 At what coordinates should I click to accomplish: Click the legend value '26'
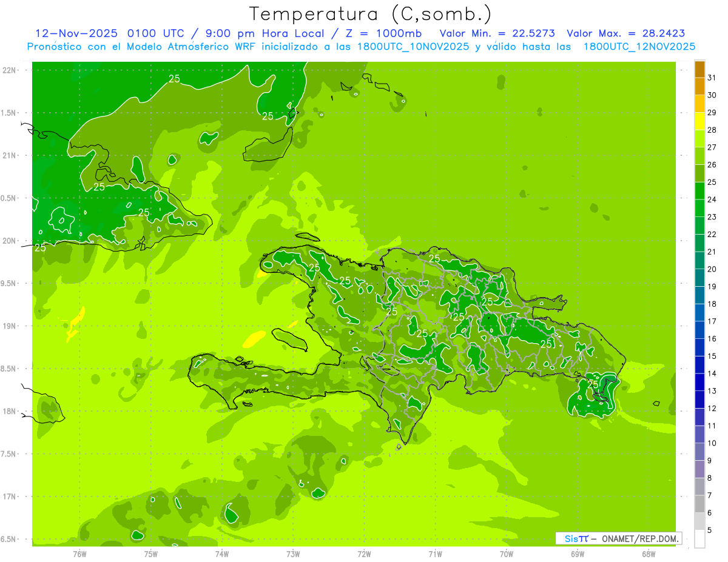click(712, 165)
